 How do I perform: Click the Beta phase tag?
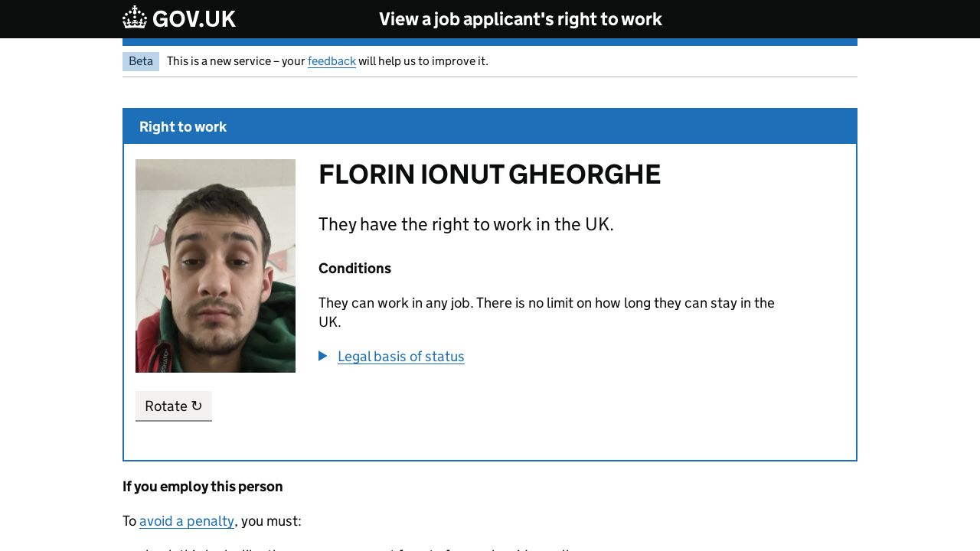point(141,61)
